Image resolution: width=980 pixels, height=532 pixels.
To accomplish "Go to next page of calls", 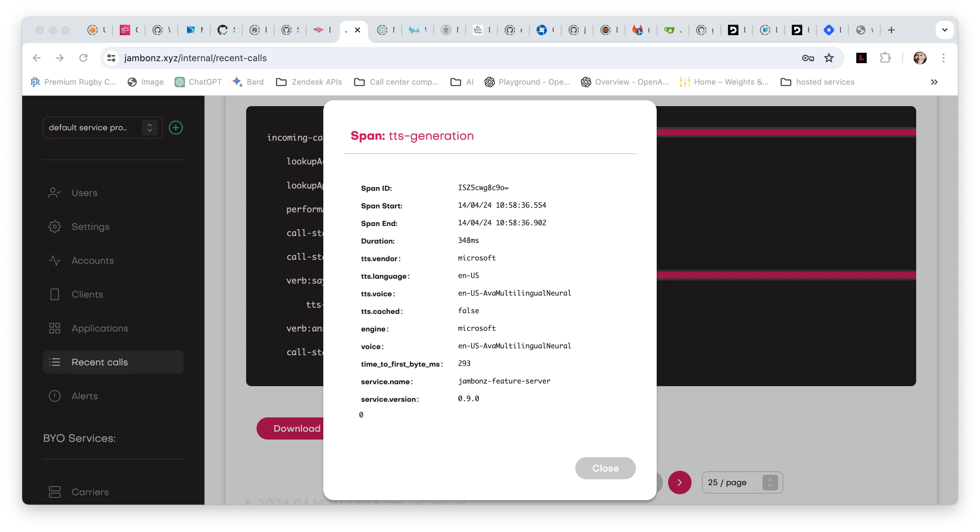I will [679, 482].
